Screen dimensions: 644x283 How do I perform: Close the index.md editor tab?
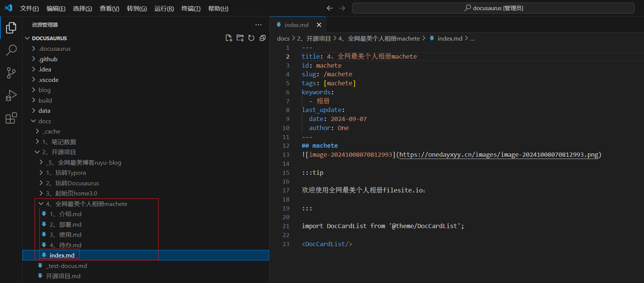[319, 25]
